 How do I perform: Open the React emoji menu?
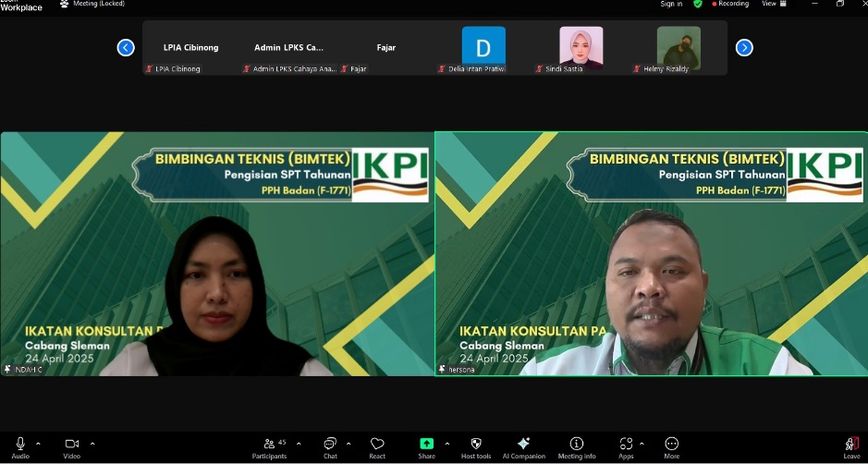[x=377, y=448]
